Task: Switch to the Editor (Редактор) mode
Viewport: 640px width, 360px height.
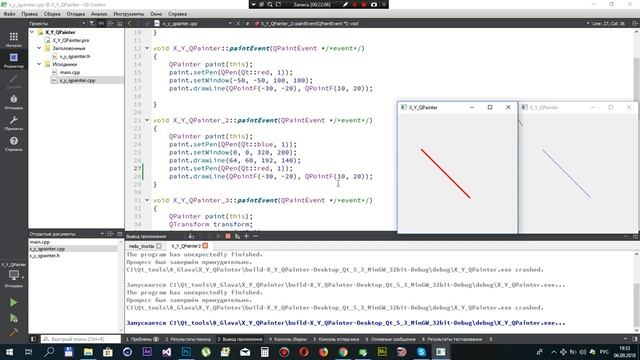Action: click(x=13, y=60)
